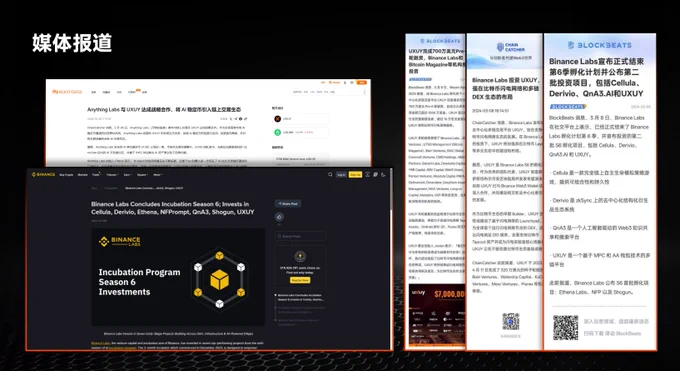The image size is (680, 371).
Task: Expand the Futures menu in Binance nav
Action: 112,175
